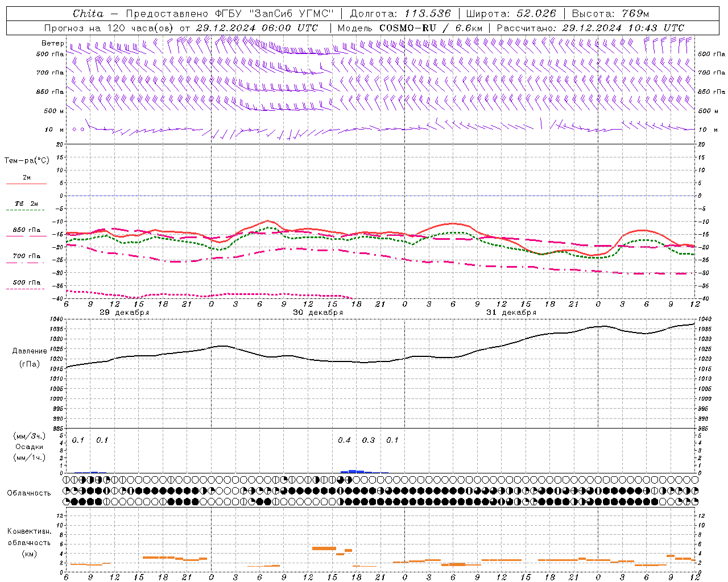Click the station name "Chita" in the header
The image size is (728, 582).
(88, 14)
